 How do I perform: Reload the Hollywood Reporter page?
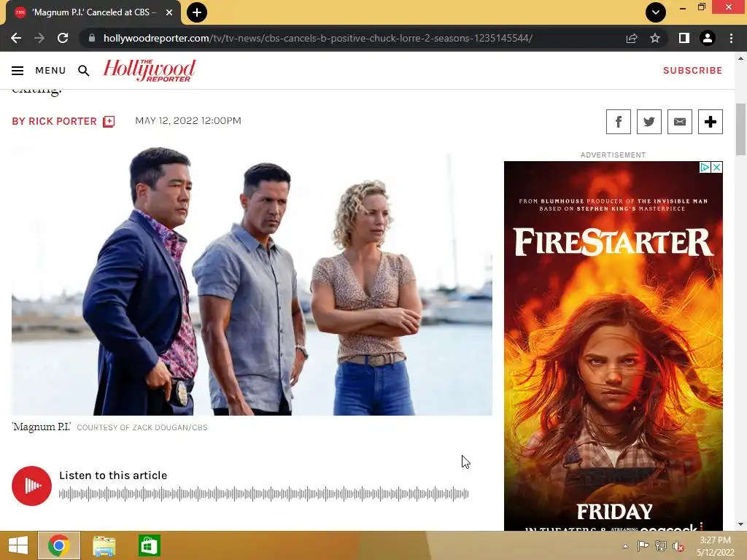tap(63, 38)
